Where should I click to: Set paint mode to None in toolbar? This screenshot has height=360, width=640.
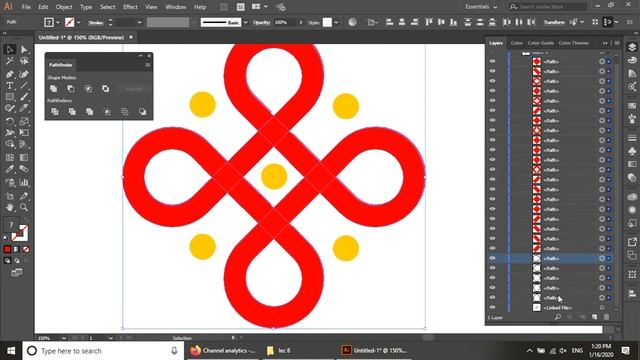click(x=26, y=249)
